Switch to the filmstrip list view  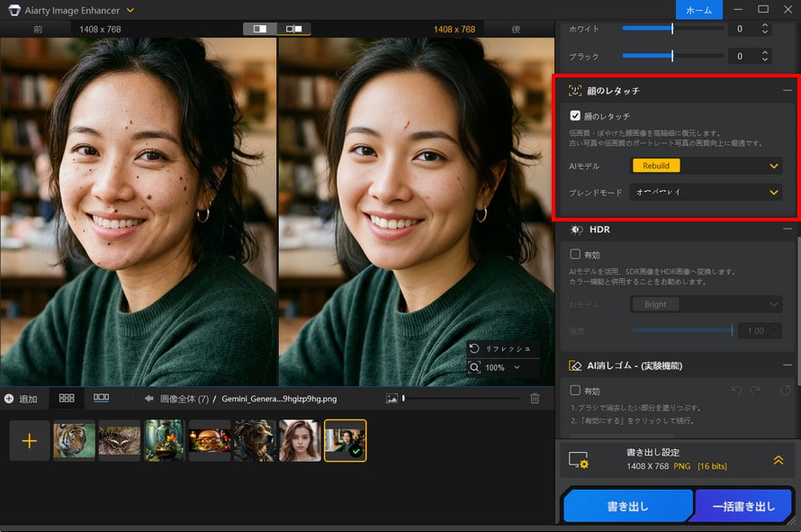point(99,398)
